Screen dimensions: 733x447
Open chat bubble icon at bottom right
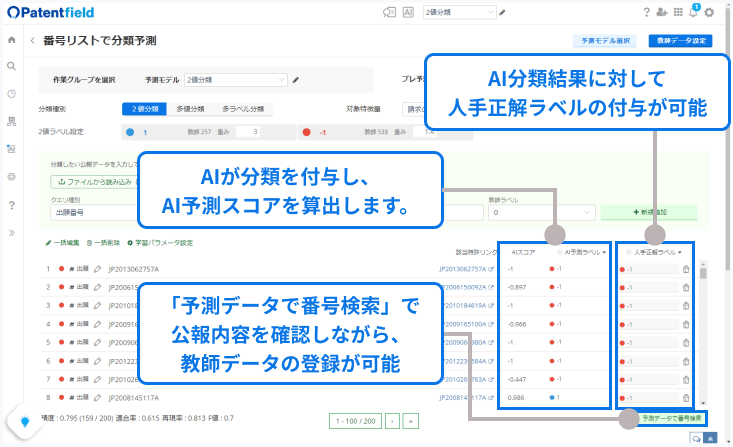[697, 439]
